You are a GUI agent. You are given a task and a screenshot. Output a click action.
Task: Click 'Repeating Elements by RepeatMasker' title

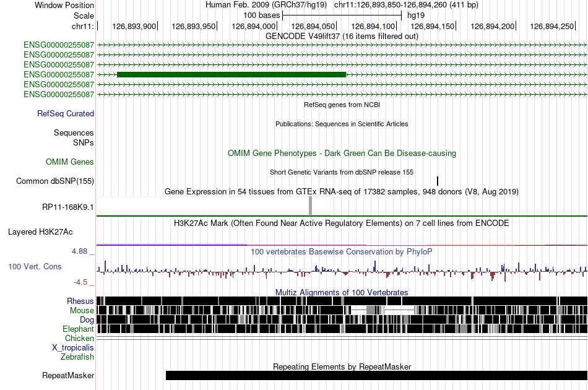pyautogui.click(x=342, y=366)
